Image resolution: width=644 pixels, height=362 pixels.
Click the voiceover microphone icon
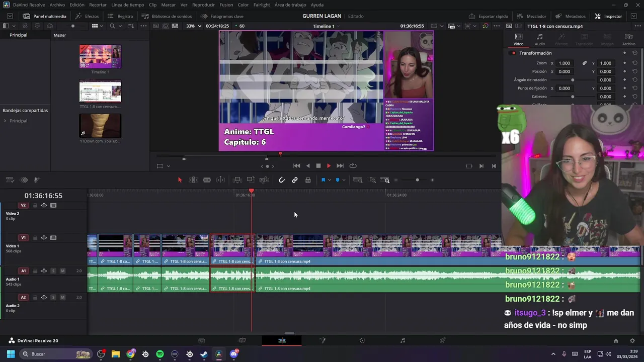point(37,180)
